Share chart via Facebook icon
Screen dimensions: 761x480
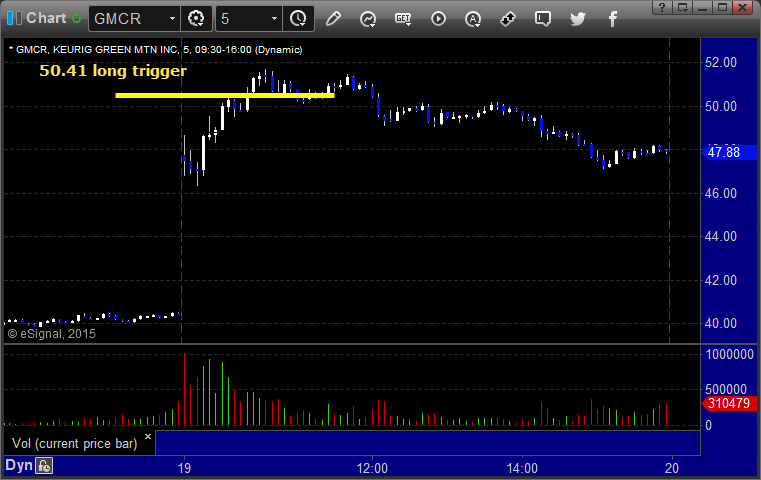coord(613,19)
